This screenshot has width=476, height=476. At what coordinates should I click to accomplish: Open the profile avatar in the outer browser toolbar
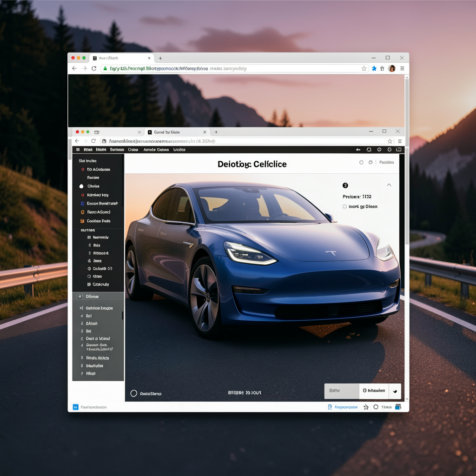pos(392,69)
